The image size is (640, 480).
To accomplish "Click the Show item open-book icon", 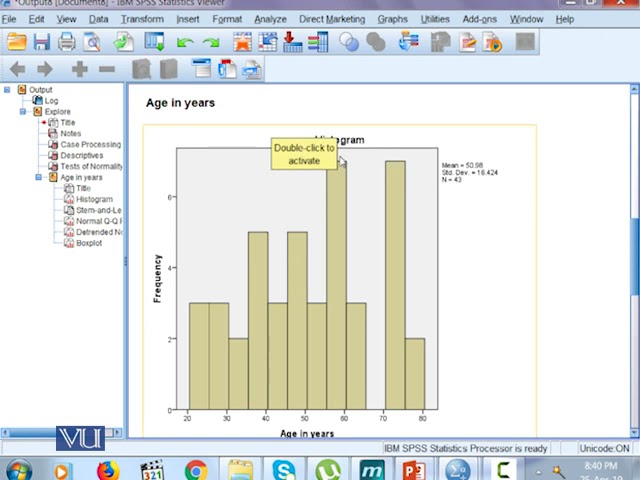I will pyautogui.click(x=142, y=69).
